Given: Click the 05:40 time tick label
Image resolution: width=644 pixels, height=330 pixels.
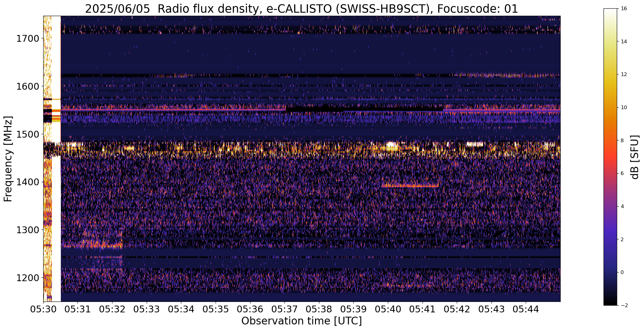Looking at the screenshot, I should coord(388,309).
